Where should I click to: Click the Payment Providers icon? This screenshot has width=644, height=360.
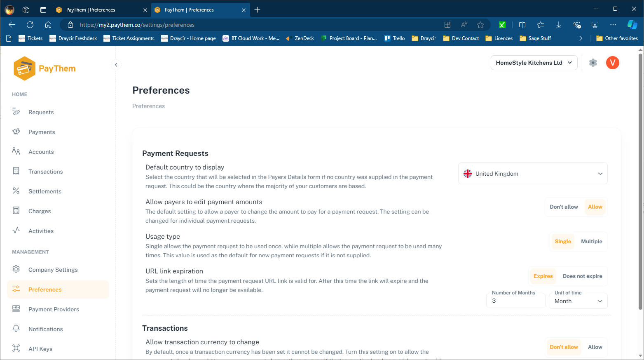[x=16, y=309]
